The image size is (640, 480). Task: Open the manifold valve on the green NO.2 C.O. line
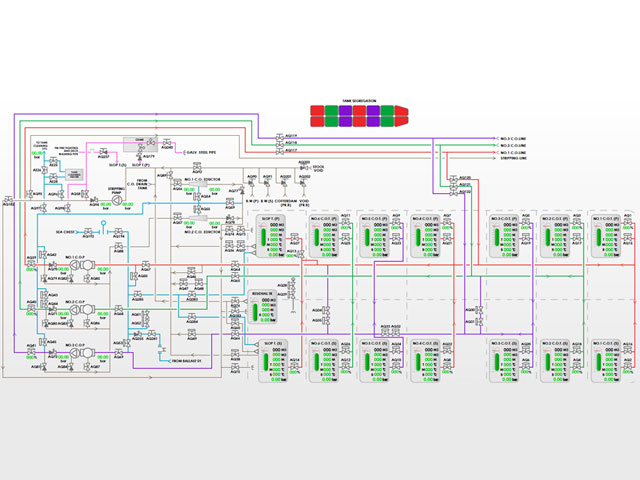pyautogui.click(x=280, y=144)
